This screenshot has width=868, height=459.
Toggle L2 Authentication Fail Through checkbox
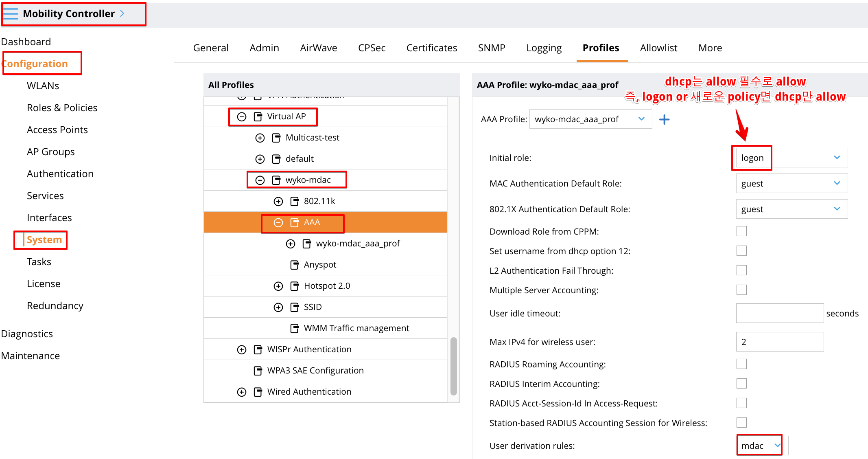click(x=741, y=270)
